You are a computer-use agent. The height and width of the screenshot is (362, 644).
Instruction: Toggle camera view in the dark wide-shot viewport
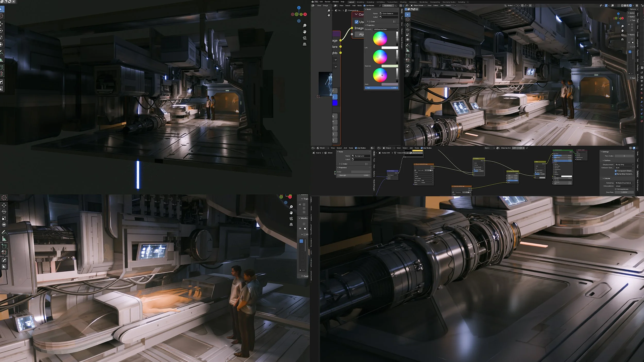304,38
